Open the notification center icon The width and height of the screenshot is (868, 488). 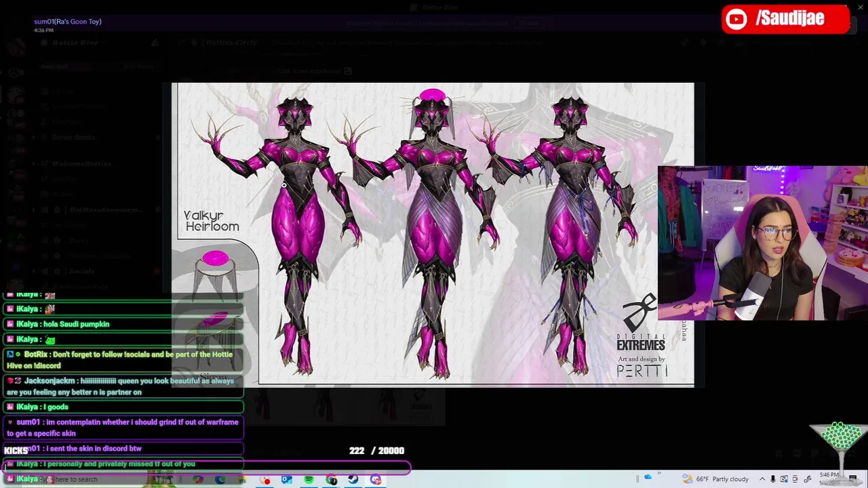click(853, 479)
